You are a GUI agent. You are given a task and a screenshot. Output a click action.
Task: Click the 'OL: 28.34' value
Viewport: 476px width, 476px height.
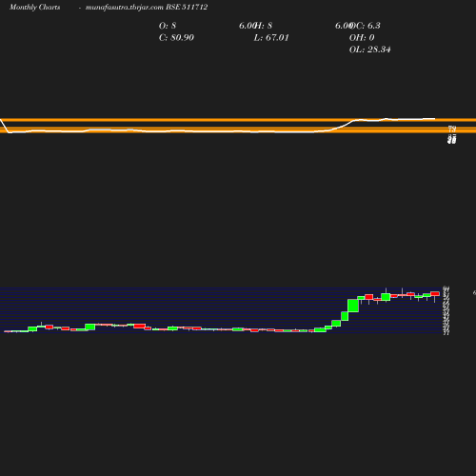[x=369, y=50]
